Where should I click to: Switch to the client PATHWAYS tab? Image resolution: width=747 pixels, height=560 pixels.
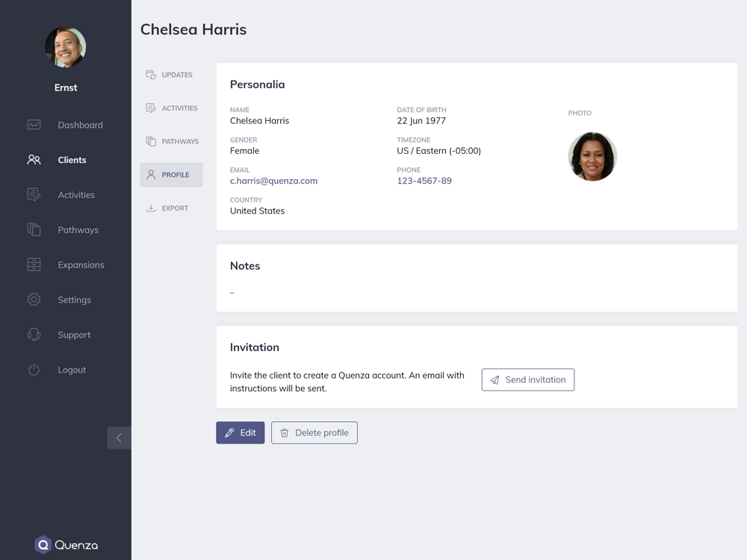[172, 141]
